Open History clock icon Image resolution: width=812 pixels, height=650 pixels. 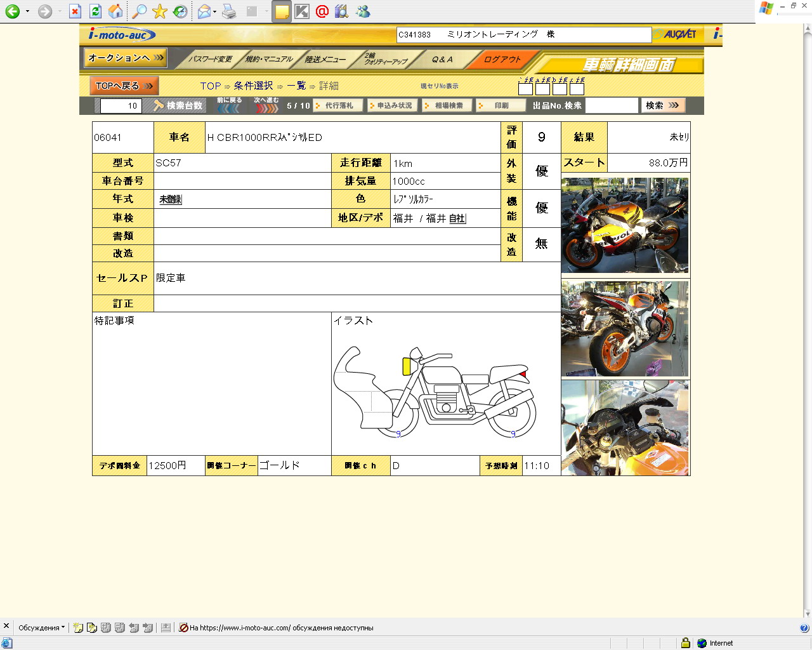tap(181, 11)
